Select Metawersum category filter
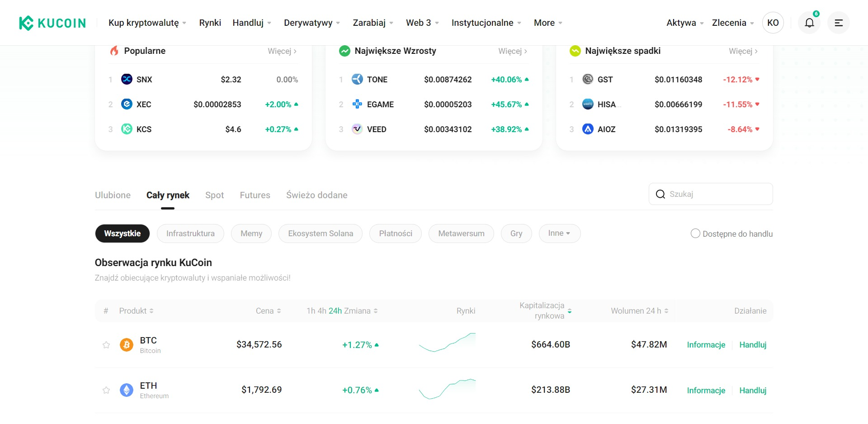868x424 pixels. pyautogui.click(x=461, y=233)
